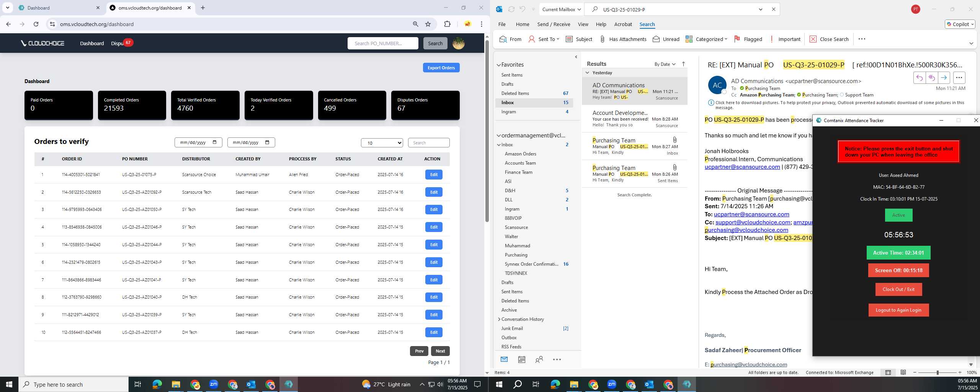Click Reply arrow on email
The width and height of the screenshot is (980, 392).
click(x=919, y=78)
